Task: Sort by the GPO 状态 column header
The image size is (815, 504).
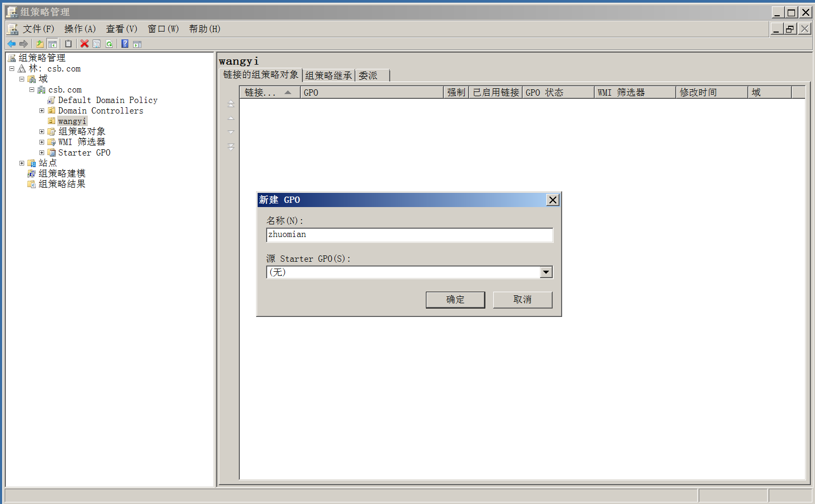Action: point(558,92)
